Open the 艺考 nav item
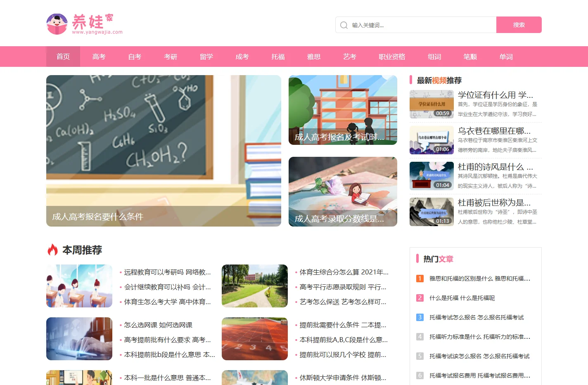Screen dimensions: 588x385 click(x=350, y=57)
